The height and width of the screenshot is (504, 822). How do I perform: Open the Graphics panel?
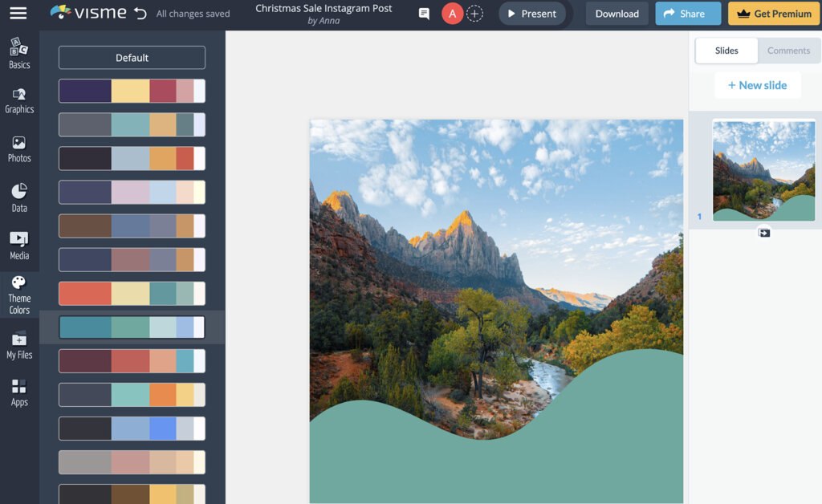[x=18, y=100]
